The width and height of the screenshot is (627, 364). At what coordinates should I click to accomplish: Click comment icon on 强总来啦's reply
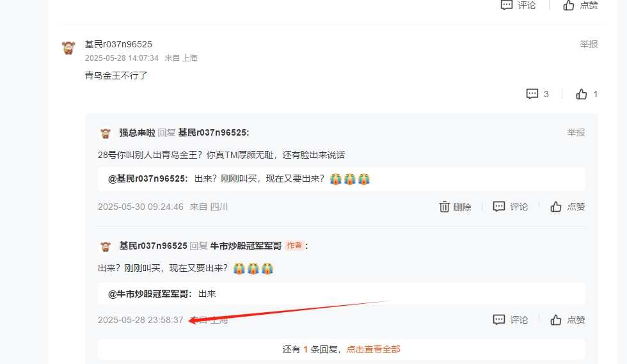(498, 207)
